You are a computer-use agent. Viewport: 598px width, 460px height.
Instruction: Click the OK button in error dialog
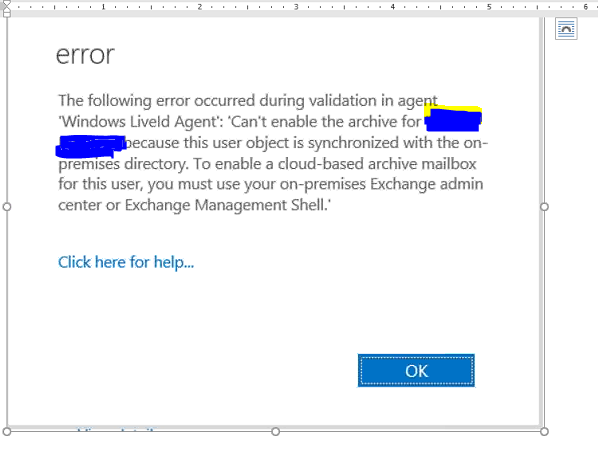click(416, 370)
